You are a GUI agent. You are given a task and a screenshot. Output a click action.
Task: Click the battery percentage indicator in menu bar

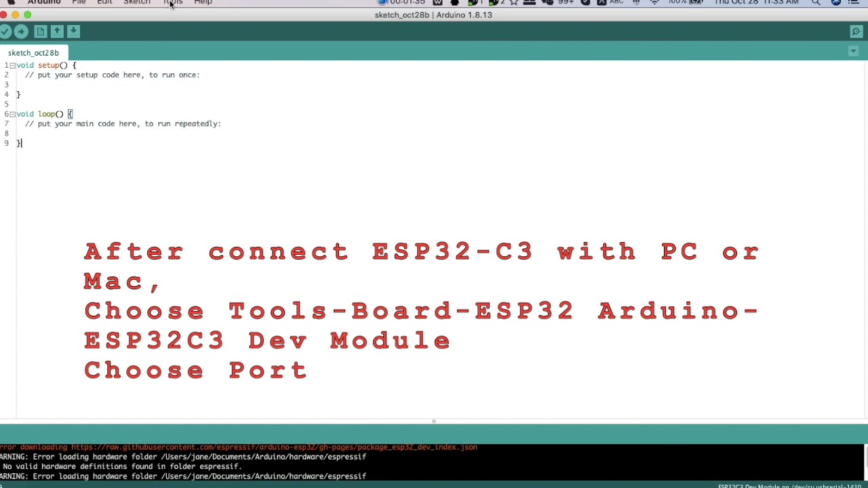677,2
